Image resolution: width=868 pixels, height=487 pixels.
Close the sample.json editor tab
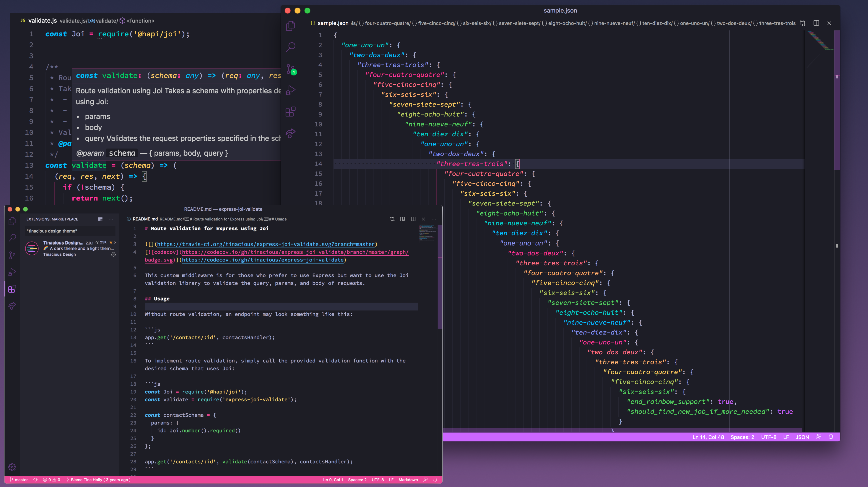829,23
